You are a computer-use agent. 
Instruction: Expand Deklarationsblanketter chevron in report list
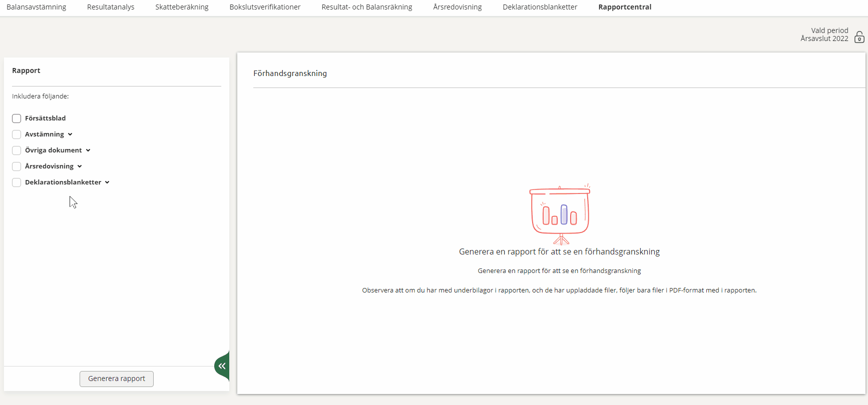point(107,182)
